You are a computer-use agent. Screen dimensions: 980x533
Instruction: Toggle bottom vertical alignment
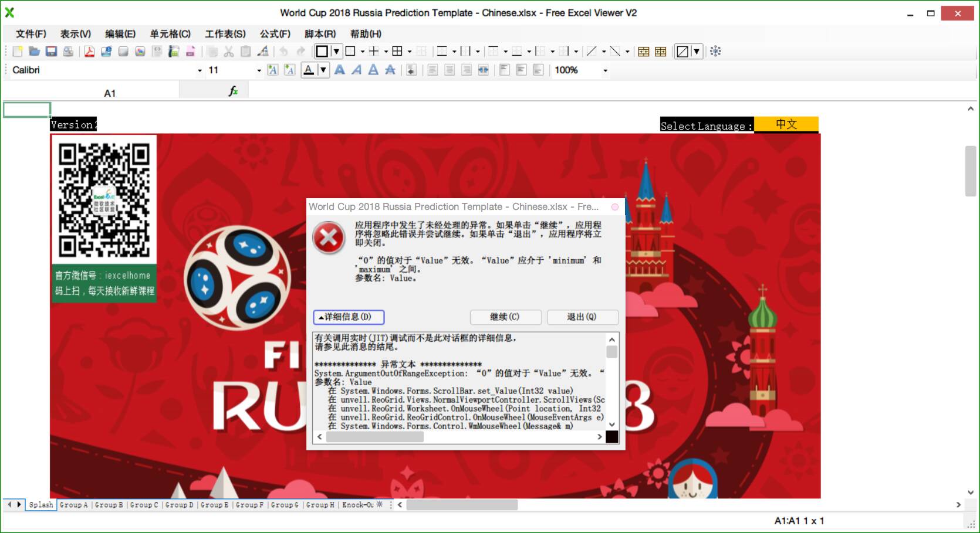538,70
